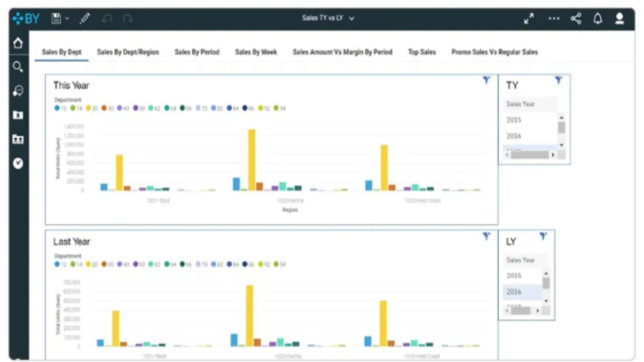Toggle Department 30 in This Year legend
Image resolution: width=644 pixels, height=362 pixels.
(x=108, y=108)
